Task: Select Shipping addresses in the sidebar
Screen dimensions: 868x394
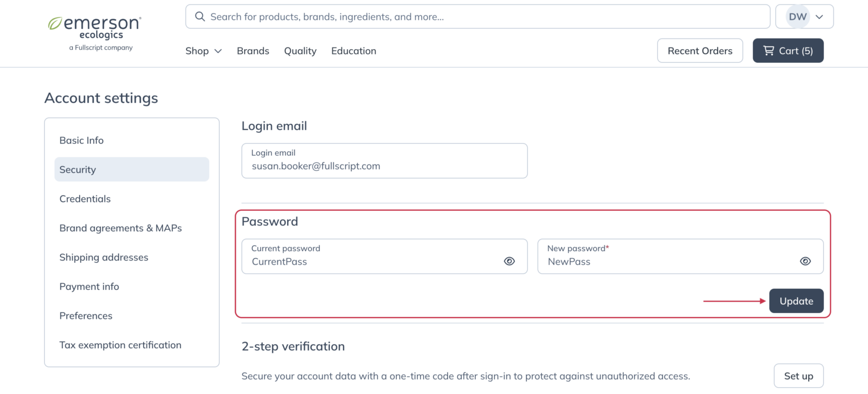Action: [x=103, y=257]
